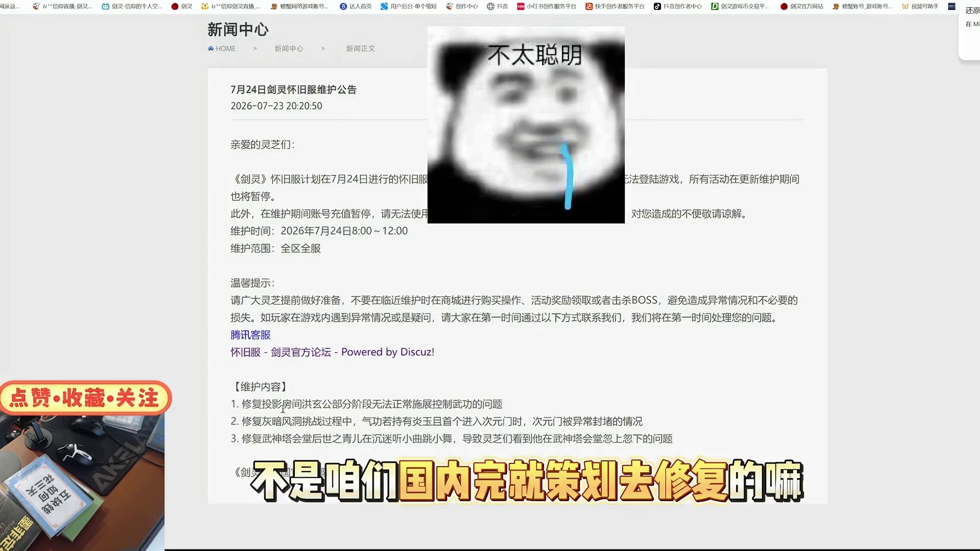Click the 不太聪明 panda meme overlay
Image resolution: width=980 pixels, height=551 pixels.
[x=526, y=125]
